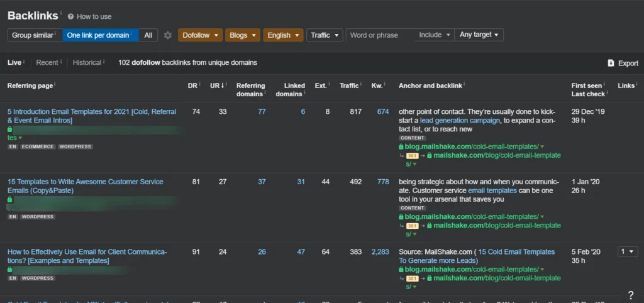Switch to the Historical tab

point(87,62)
